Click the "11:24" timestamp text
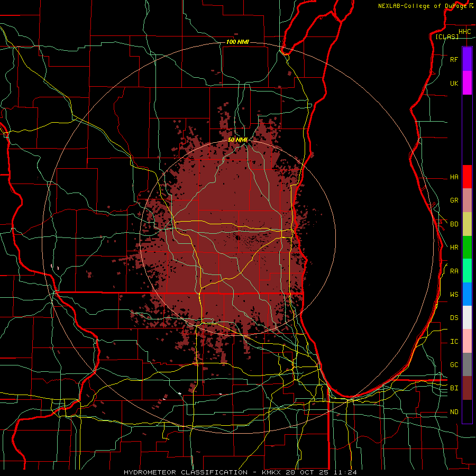This screenshot has width=476, height=476. 345,472
